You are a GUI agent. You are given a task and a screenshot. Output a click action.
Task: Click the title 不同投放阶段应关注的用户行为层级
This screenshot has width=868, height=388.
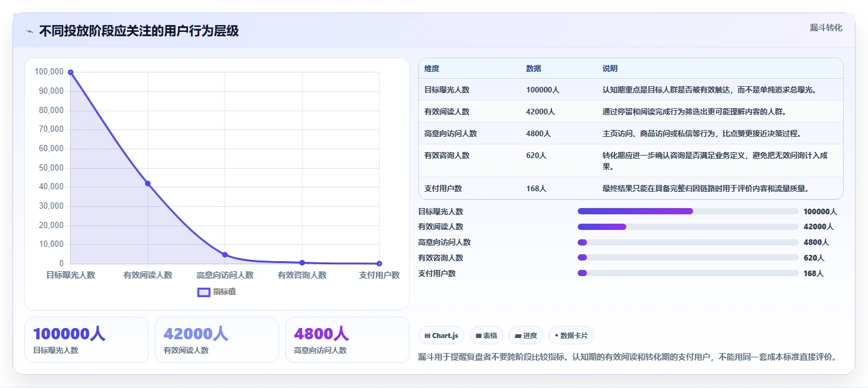(x=139, y=31)
